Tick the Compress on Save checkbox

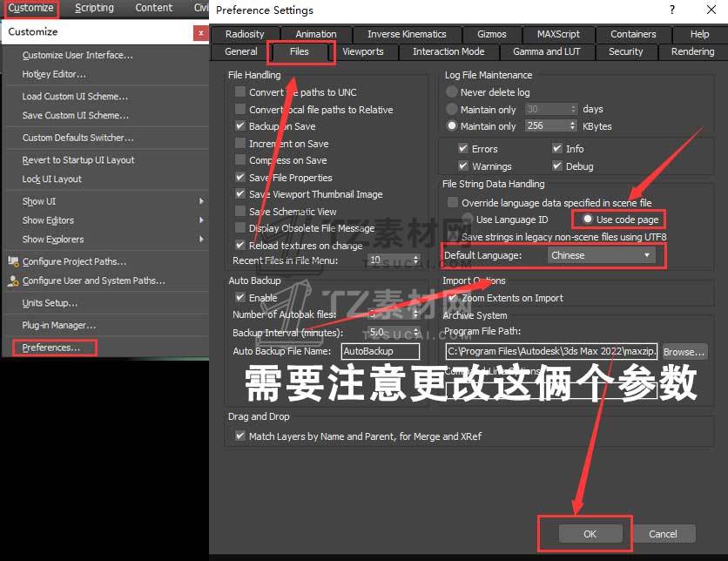coord(240,159)
